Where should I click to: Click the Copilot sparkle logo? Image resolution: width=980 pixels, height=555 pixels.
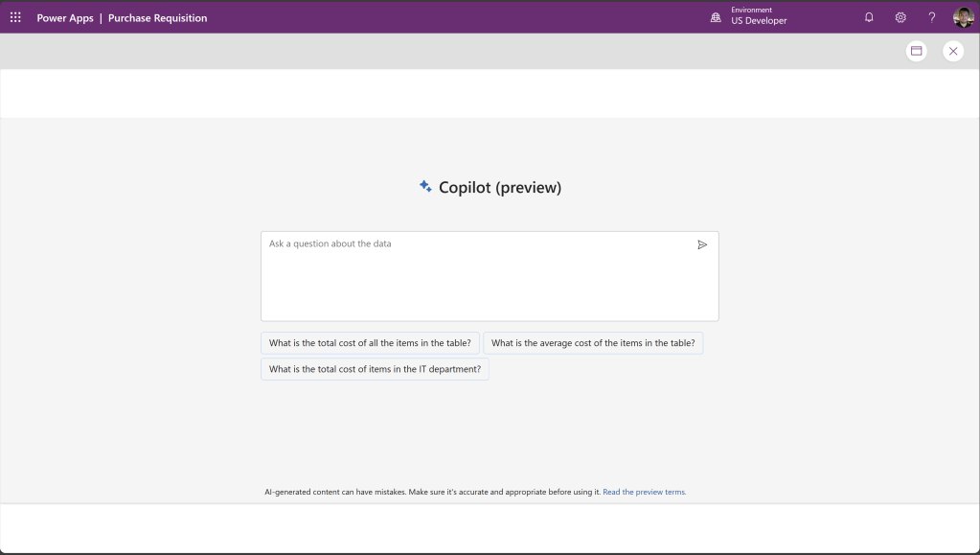coord(425,187)
